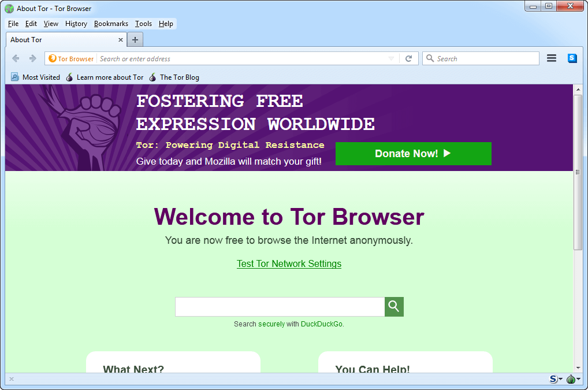Click the Tor Browser globe icon in title bar

pos(9,8)
